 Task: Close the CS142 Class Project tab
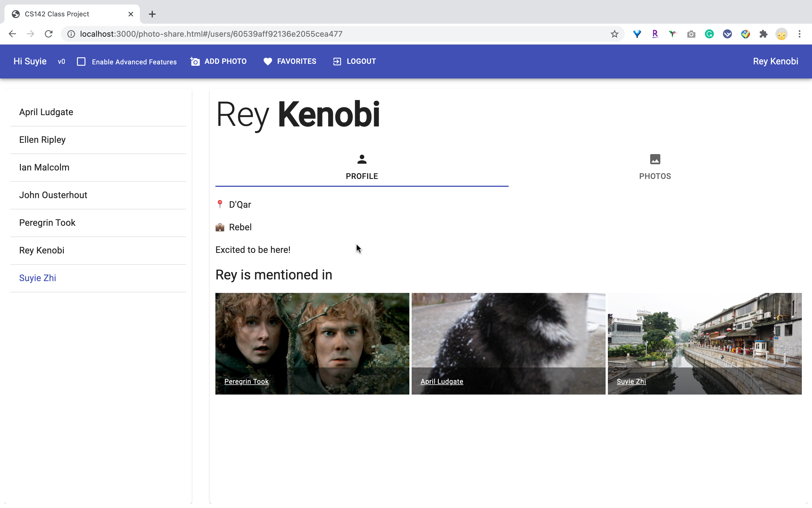coord(131,14)
